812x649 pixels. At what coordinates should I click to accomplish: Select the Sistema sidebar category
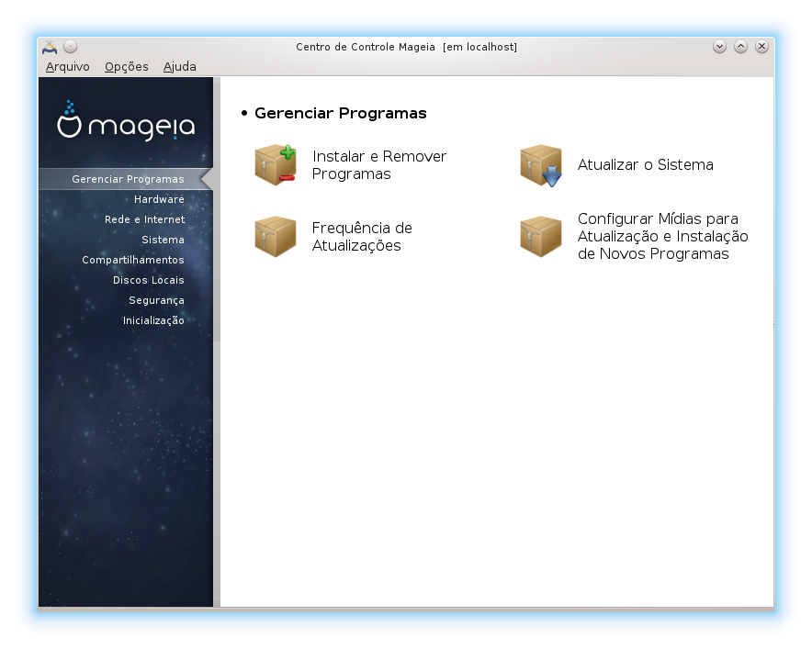tap(164, 240)
